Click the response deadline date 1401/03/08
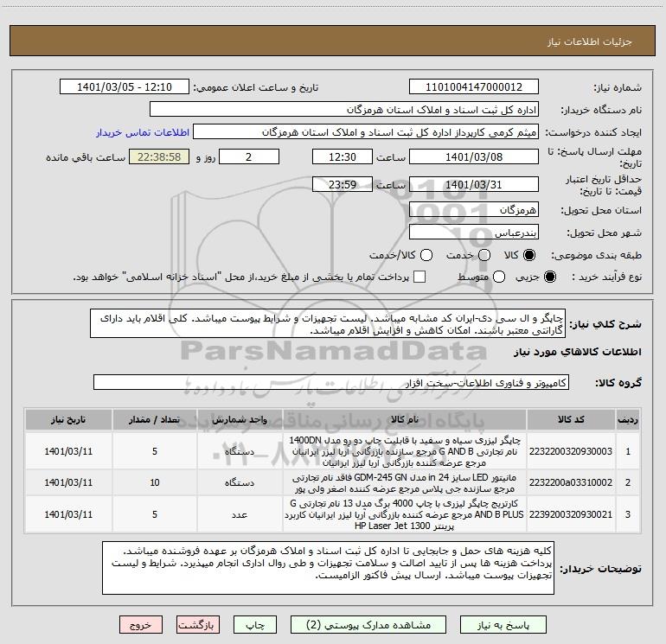Image resolution: width=666 pixels, height=644 pixels. coord(474,156)
